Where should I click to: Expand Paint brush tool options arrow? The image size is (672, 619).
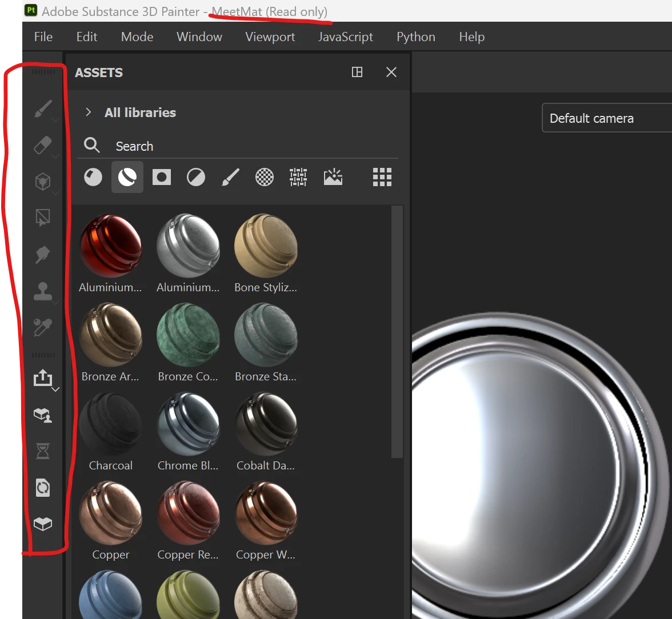coord(55,120)
